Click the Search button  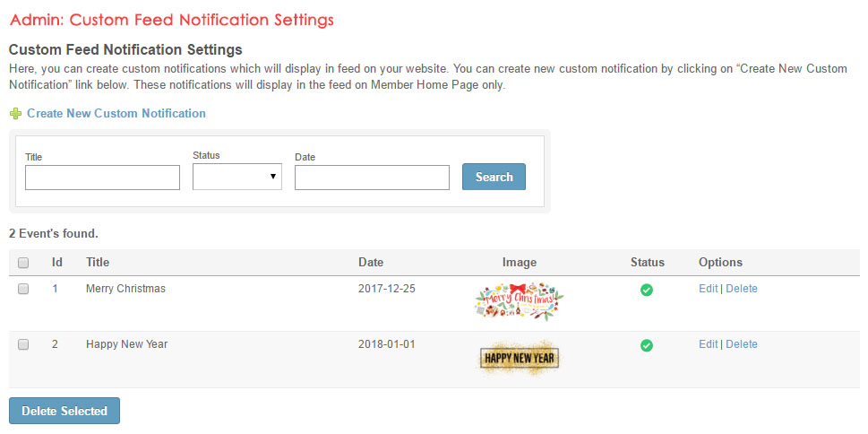point(494,177)
